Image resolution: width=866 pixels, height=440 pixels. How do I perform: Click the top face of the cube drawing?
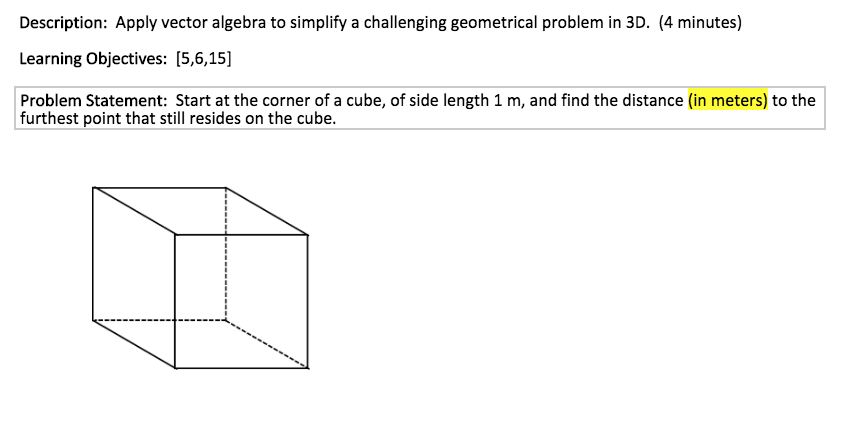click(x=200, y=211)
